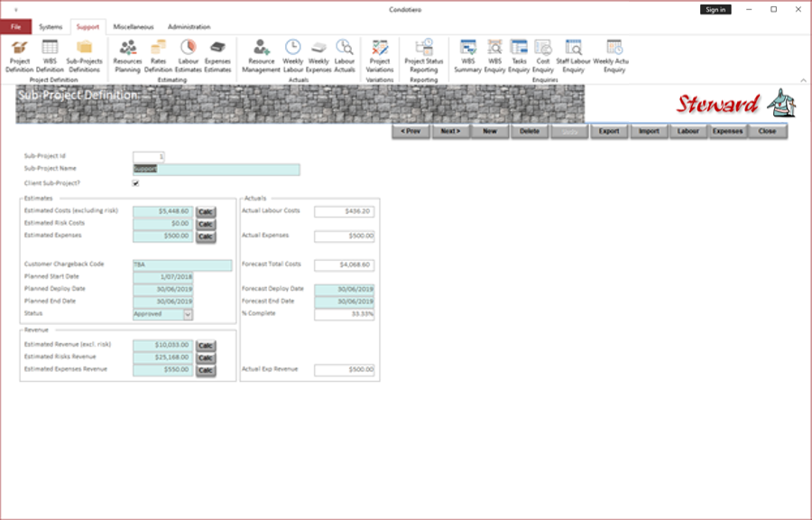Image resolution: width=812 pixels, height=520 pixels.
Task: Create a New sub-project
Action: pyautogui.click(x=490, y=132)
